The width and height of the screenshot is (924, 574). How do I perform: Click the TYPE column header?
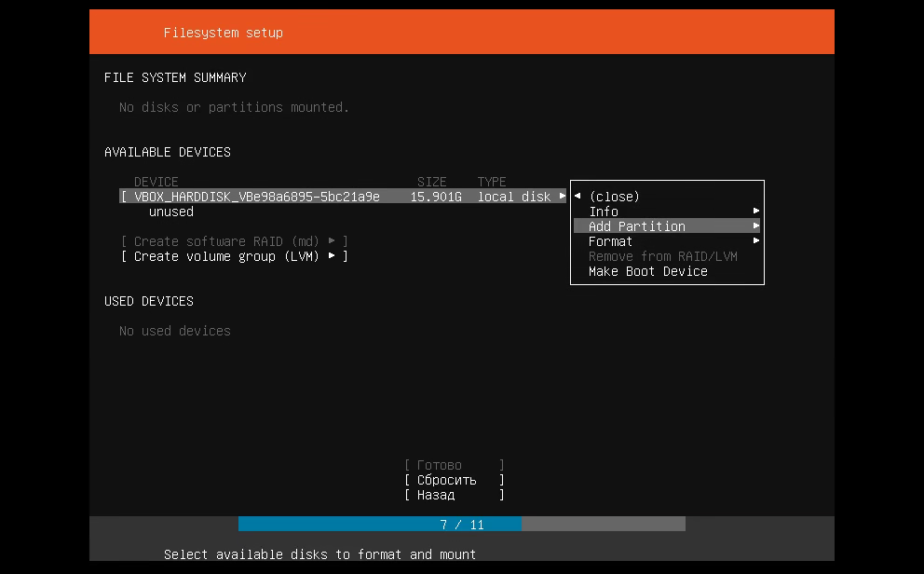492,182
